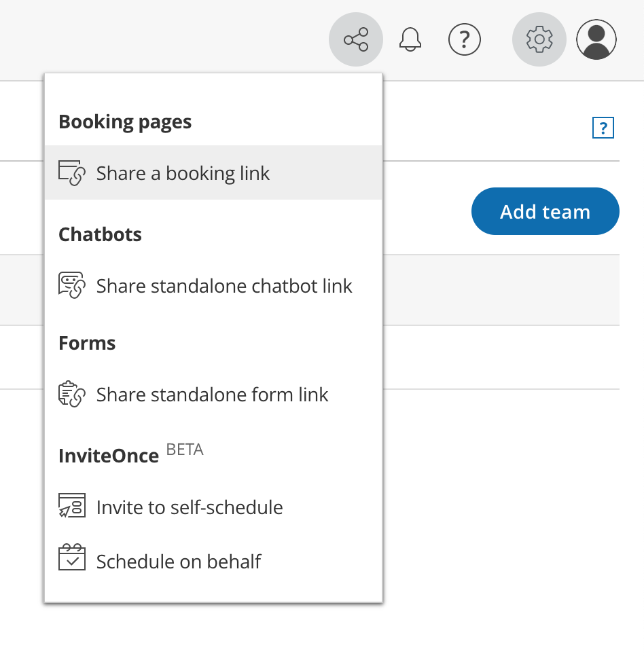The width and height of the screenshot is (644, 656).
Task: Click the InviteOnce section heading
Action: (109, 456)
